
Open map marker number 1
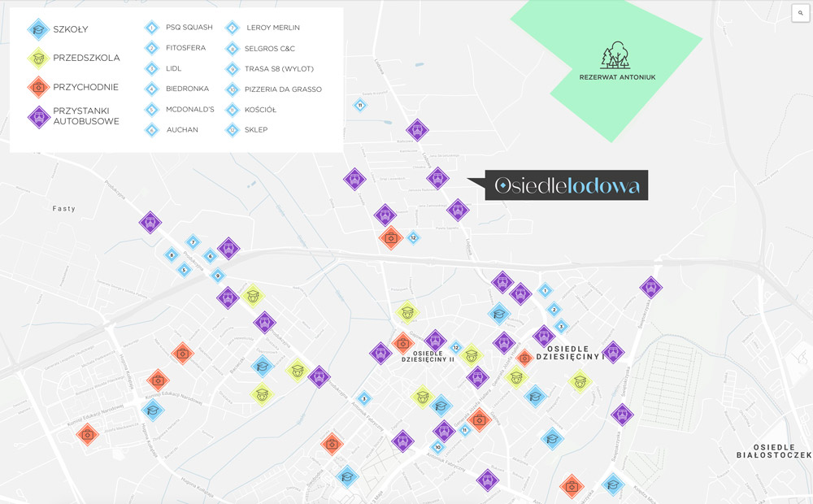[545, 290]
